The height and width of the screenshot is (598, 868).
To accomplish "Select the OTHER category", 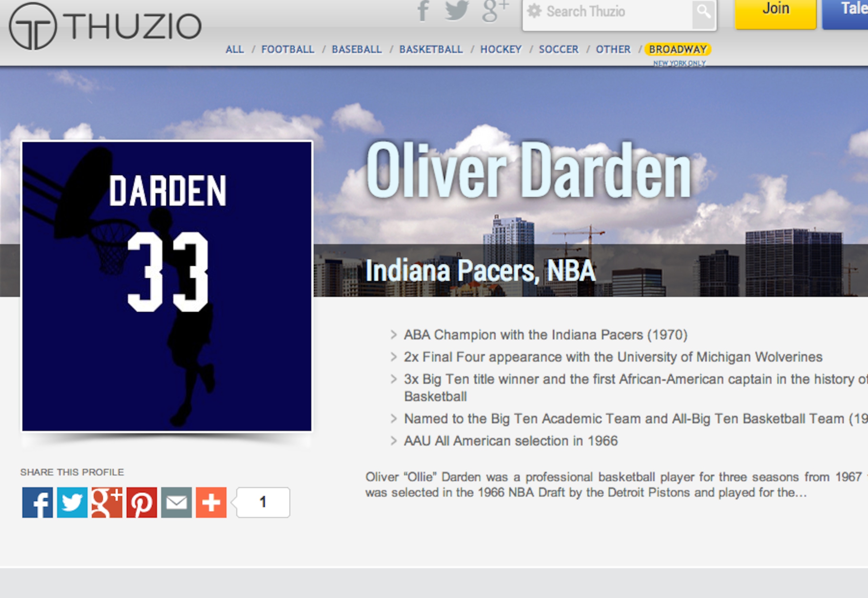I will [x=613, y=49].
